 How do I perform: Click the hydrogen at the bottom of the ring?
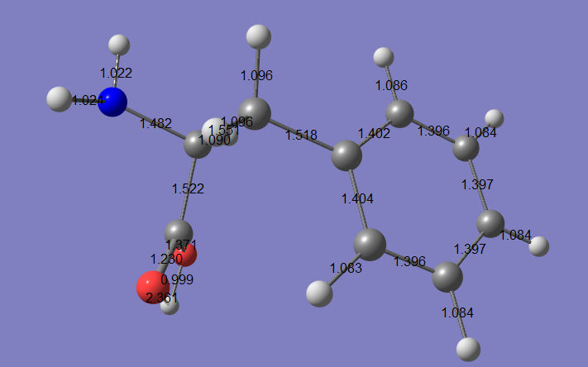click(x=468, y=349)
